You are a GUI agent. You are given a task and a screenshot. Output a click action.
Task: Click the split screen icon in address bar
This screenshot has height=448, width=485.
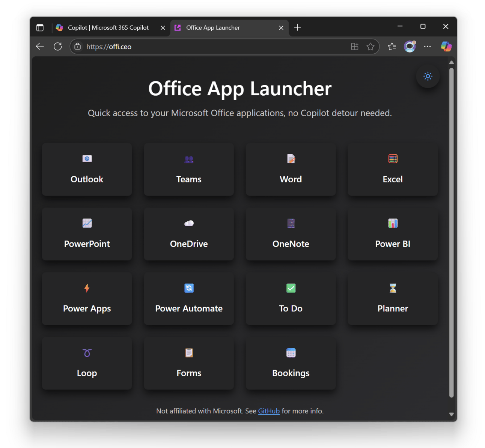(355, 47)
